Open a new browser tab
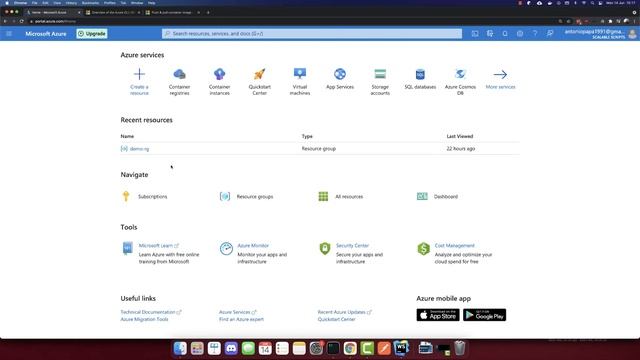This screenshot has width=640, height=360. pos(208,12)
